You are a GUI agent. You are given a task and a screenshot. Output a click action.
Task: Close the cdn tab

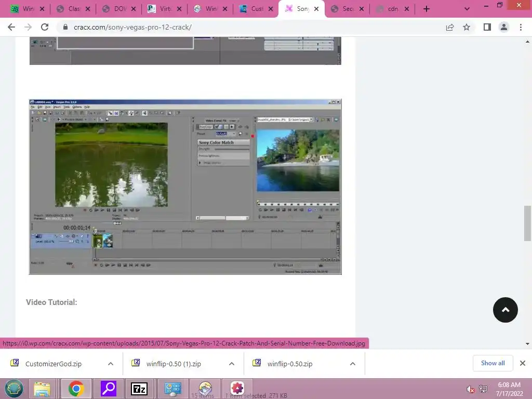click(x=407, y=9)
